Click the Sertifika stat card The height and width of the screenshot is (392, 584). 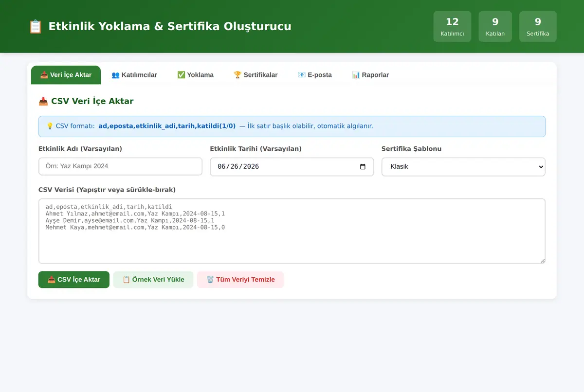(x=538, y=26)
